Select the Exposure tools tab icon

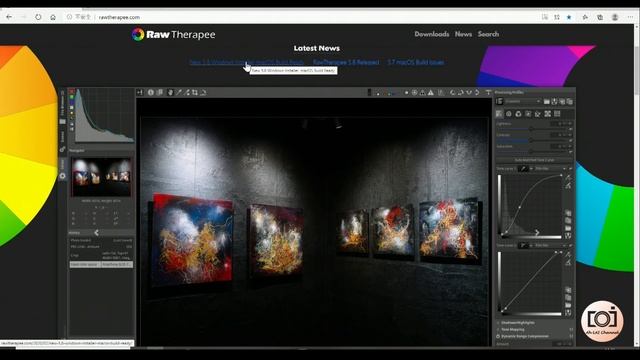[499, 114]
